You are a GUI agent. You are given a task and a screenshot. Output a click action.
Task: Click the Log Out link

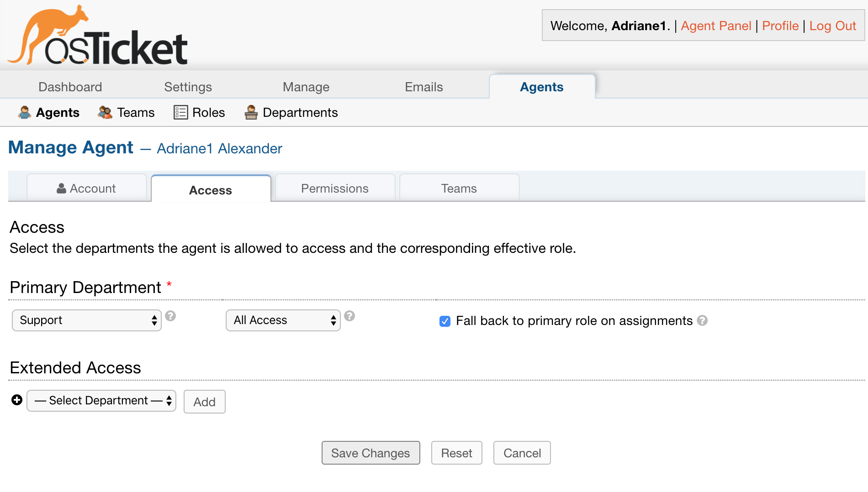tap(832, 26)
